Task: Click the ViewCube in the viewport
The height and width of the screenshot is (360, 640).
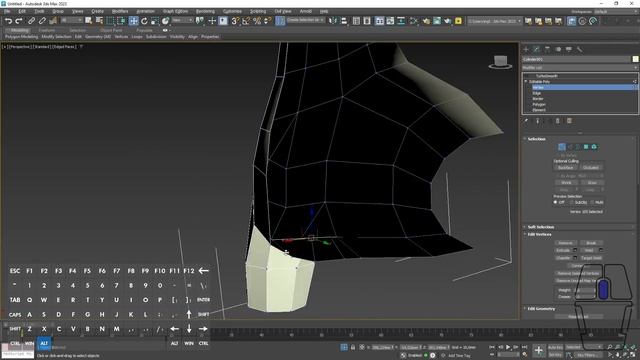Action: pyautogui.click(x=500, y=62)
